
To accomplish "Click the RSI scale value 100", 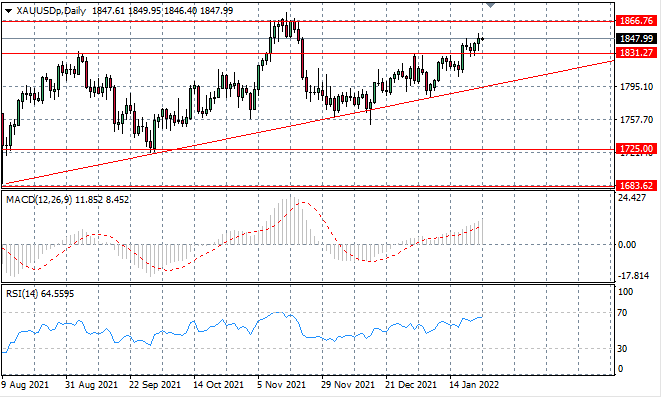I will [625, 292].
